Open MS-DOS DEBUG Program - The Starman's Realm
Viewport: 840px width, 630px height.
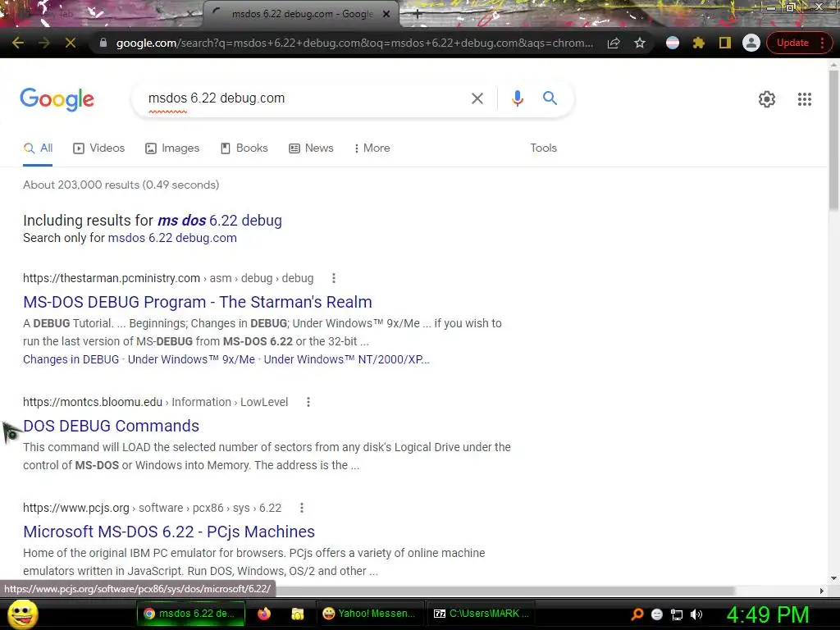pyautogui.click(x=197, y=302)
